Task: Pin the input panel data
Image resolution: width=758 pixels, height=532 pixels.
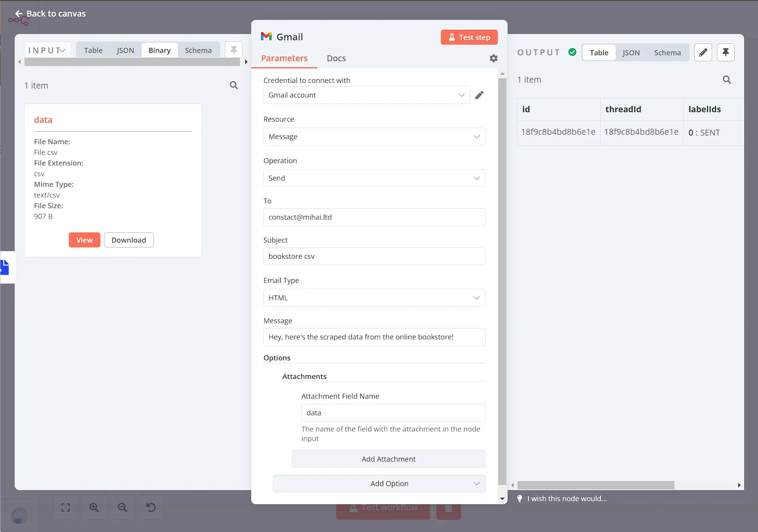Action: click(233, 49)
